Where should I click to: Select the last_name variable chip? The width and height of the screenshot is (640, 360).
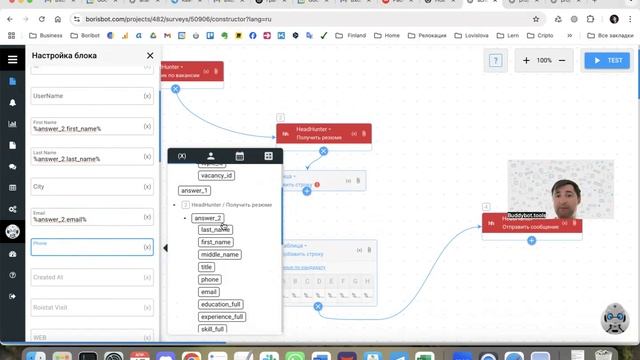216,230
